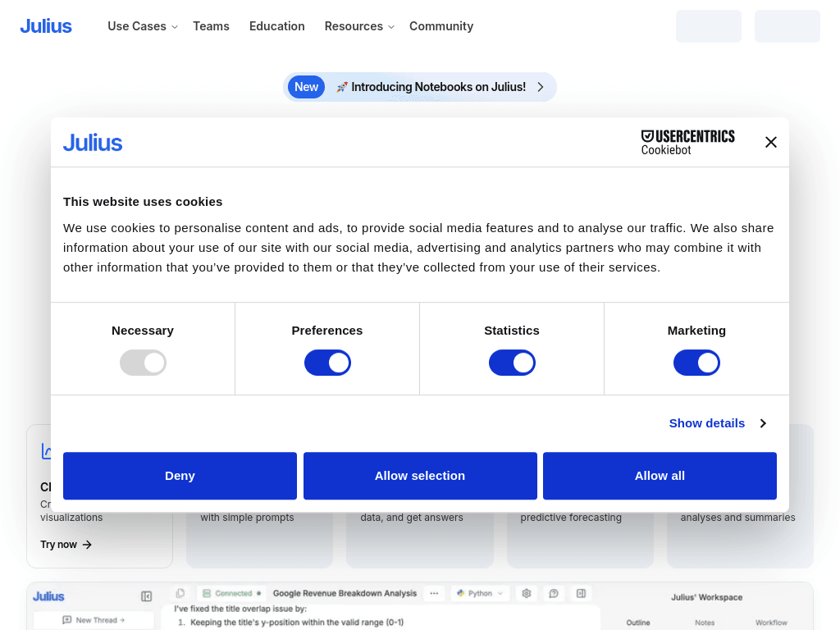Click the "data, and get answers" card text
The width and height of the screenshot is (840, 630).
412,518
